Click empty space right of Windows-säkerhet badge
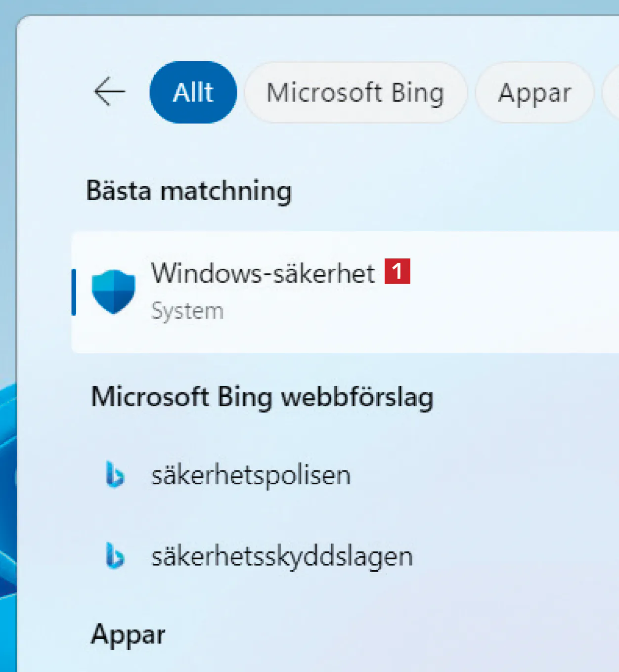This screenshot has width=619, height=672. pyautogui.click(x=514, y=292)
